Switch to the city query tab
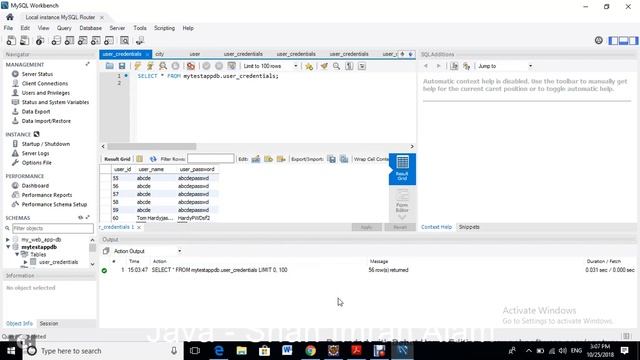The image size is (640, 360). [160, 54]
